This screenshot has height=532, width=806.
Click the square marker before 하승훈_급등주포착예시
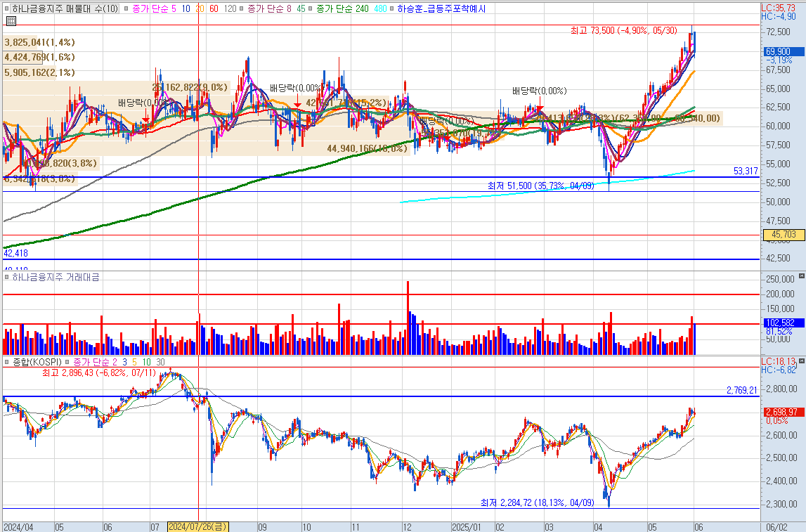392,8
